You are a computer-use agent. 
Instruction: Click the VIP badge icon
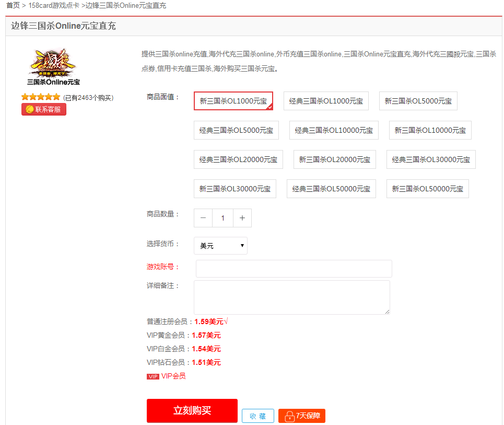pos(153,376)
